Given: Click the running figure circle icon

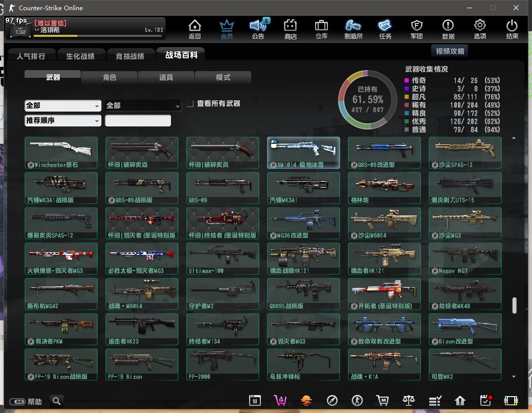Looking at the screenshot, I should (x=357, y=400).
